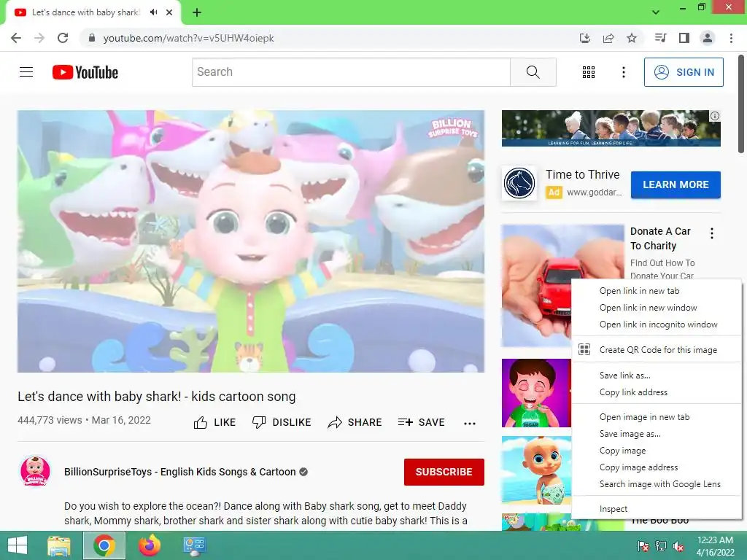
Task: Open more actions ellipsis under video
Action: click(x=470, y=423)
